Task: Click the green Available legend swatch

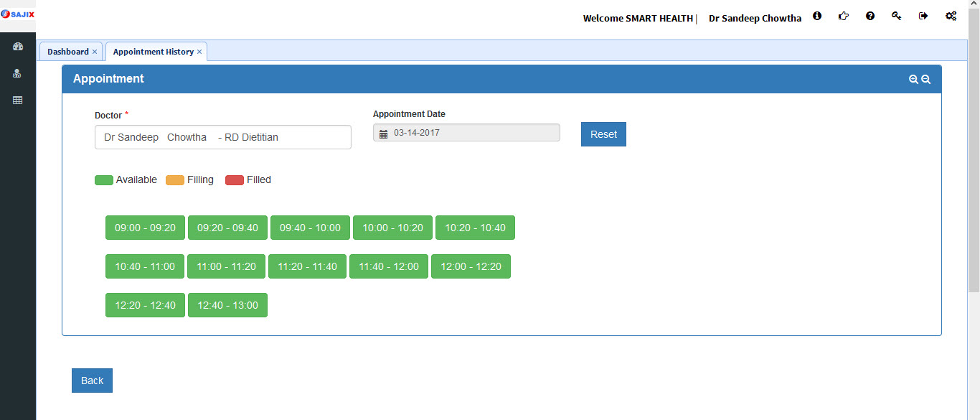Action: pyautogui.click(x=104, y=180)
